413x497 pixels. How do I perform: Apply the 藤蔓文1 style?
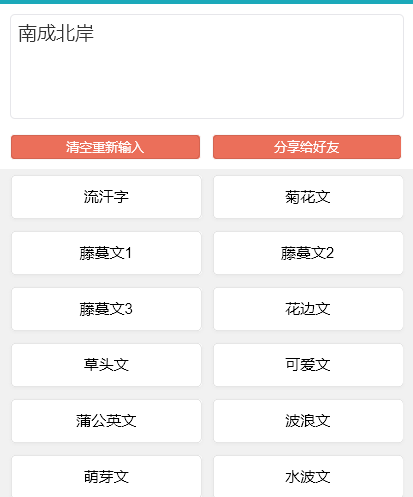[x=106, y=253]
